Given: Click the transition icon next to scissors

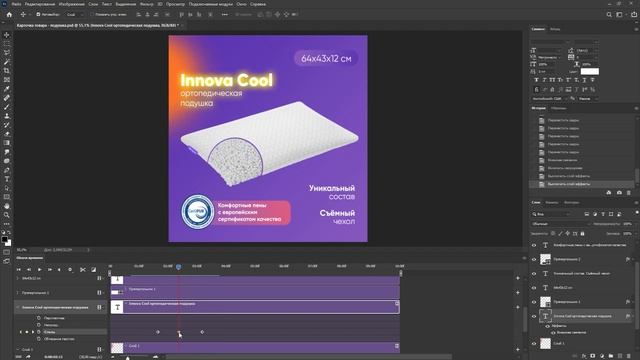Looking at the screenshot, I should tap(93, 269).
